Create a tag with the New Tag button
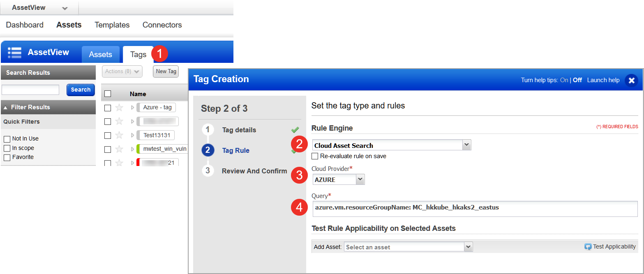This screenshot has width=644, height=274. 166,71
